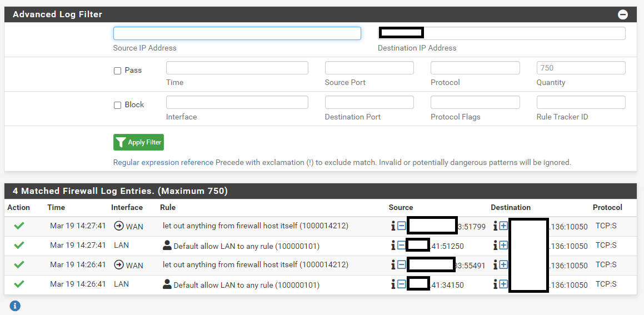Image resolution: width=644 pixels, height=315 pixels.
Task: Click the 'let out anything' rule text at 14:26:41
Action: point(256,264)
